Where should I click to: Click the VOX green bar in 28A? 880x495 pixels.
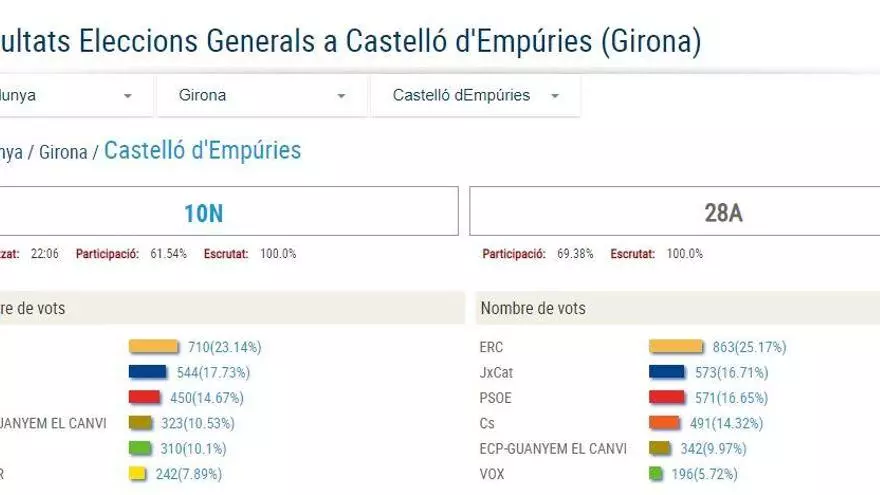pos(655,474)
